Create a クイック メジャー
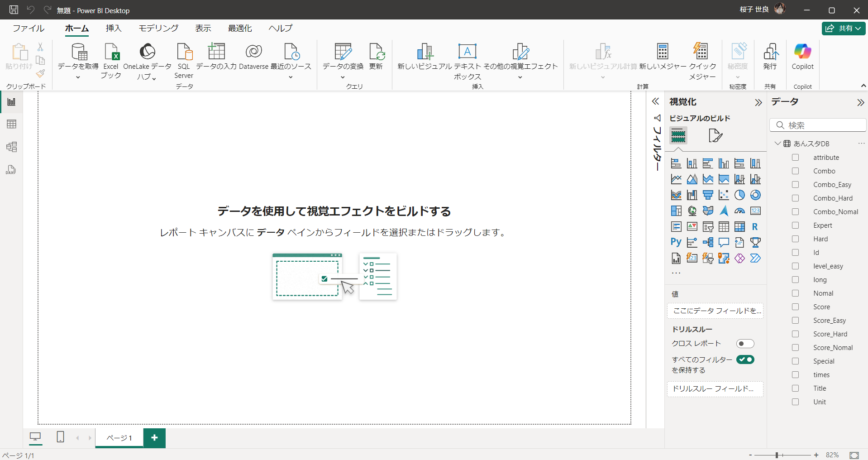Screen dimensions: 868x460 [702, 61]
